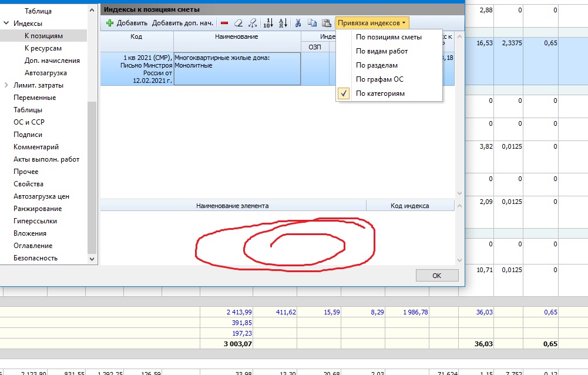This screenshot has height=375, width=588.
Task: Sort alphabetically with the А-Я icon
Action: pos(282,23)
